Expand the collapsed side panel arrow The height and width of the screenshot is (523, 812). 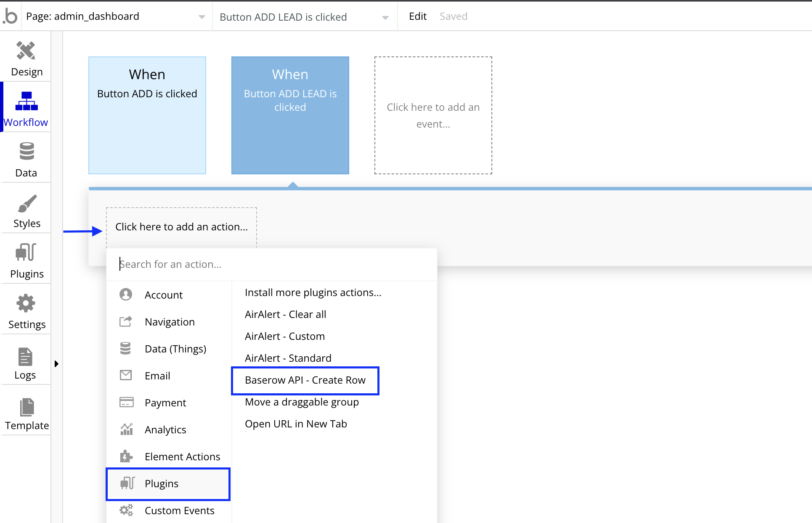(x=57, y=363)
